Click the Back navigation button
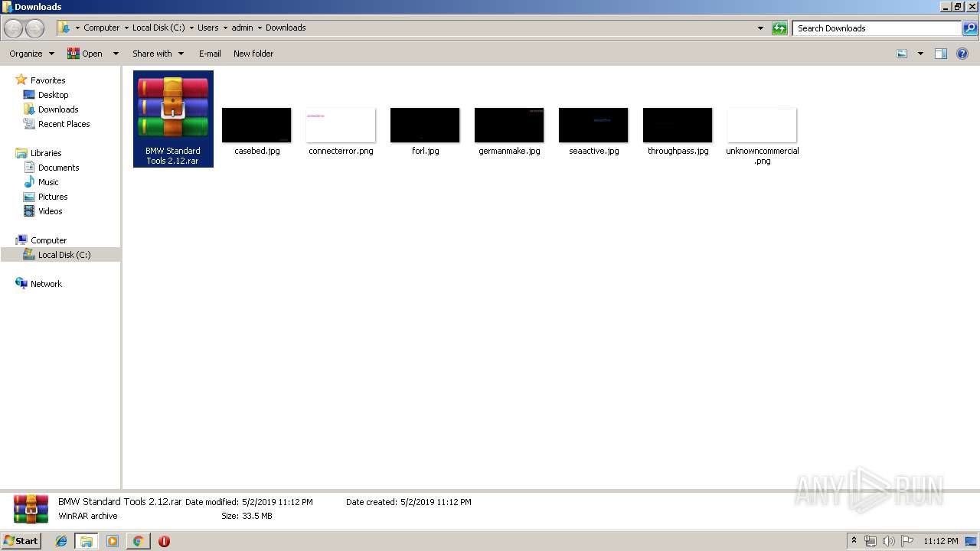Viewport: 980px width, 551px height. [13, 28]
